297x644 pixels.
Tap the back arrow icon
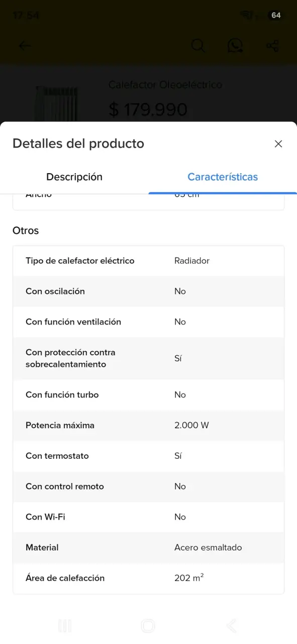tap(25, 46)
